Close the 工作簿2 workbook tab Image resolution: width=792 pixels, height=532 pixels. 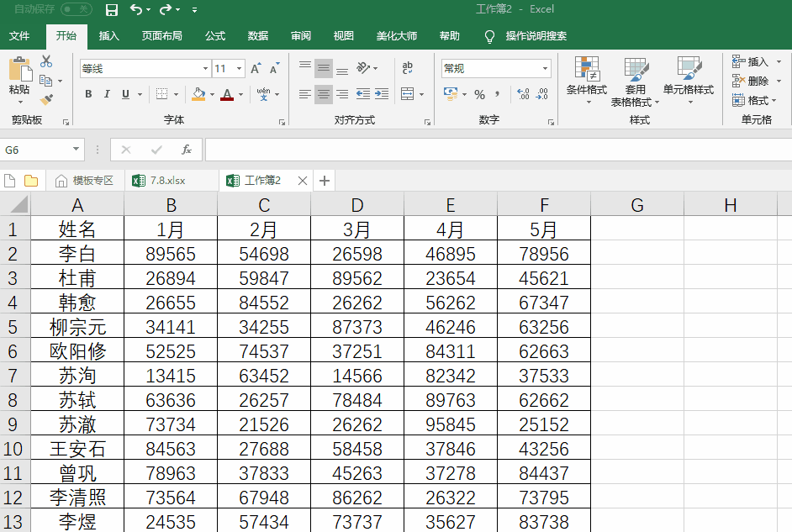click(303, 181)
